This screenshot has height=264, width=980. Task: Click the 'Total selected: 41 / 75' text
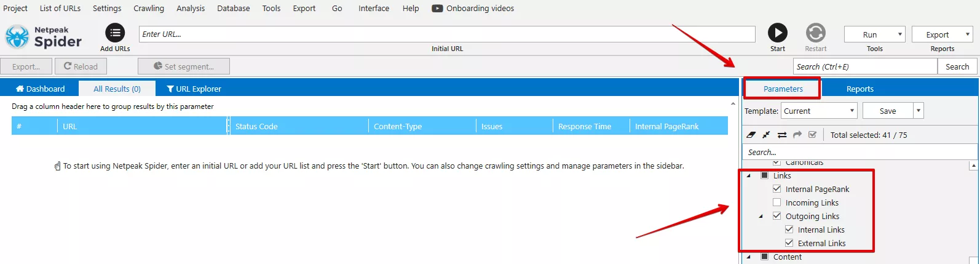(868, 135)
